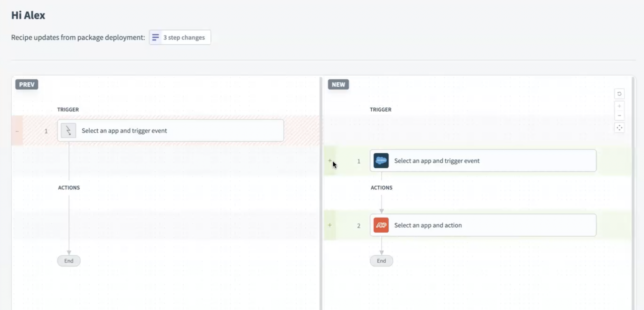Click the lines icon beside 3 step changes
The image size is (644, 310).
click(155, 38)
